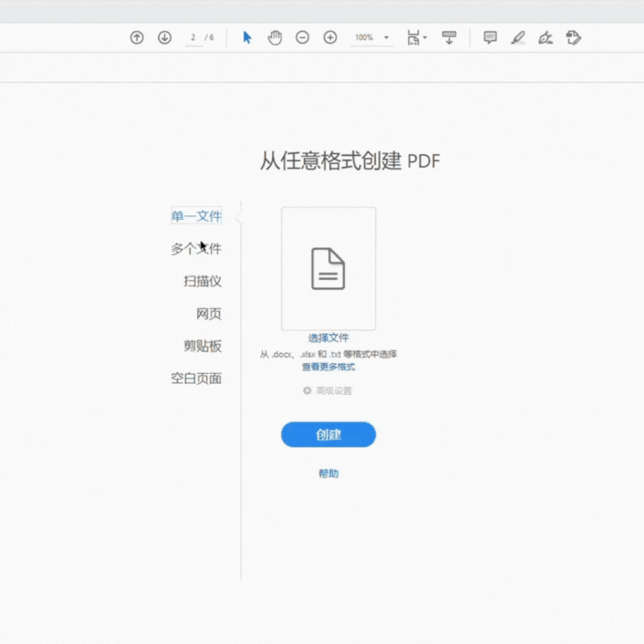Zoom out using the minus icon
The width and height of the screenshot is (644, 644).
(303, 37)
